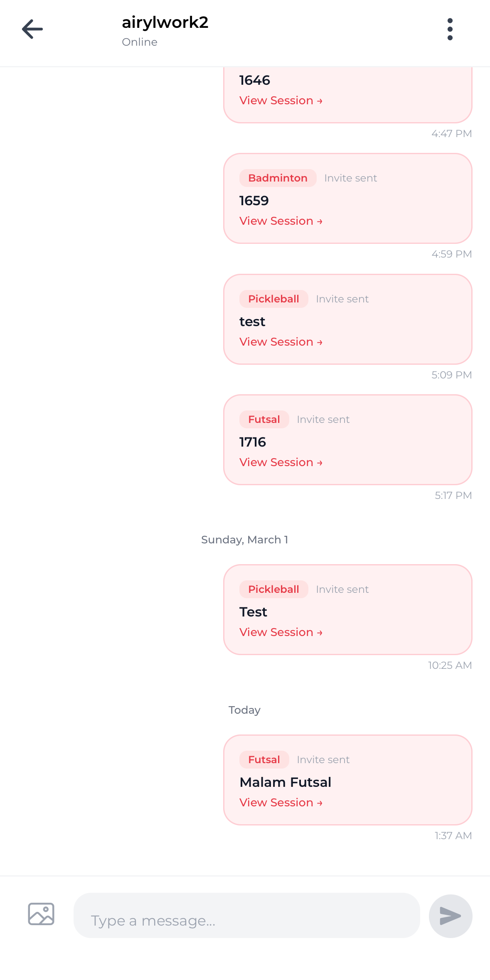Screen dimensions: 490x980
Task: Select the 1659 session title
Action: pyautogui.click(x=254, y=201)
